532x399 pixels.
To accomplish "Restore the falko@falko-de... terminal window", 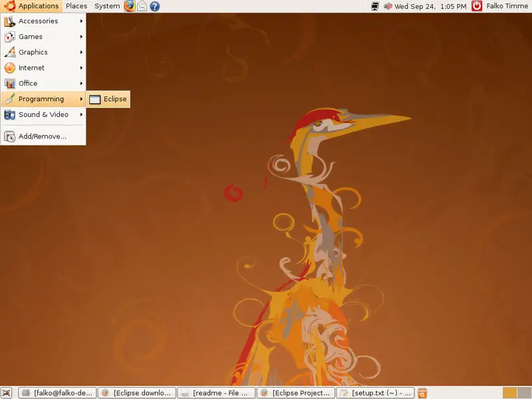I will (57, 393).
